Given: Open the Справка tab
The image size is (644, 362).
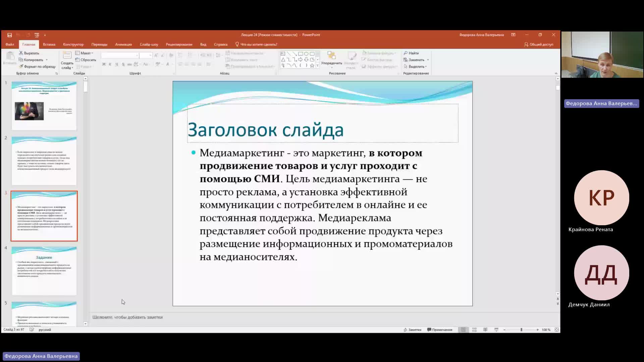Looking at the screenshot, I should pos(221,44).
